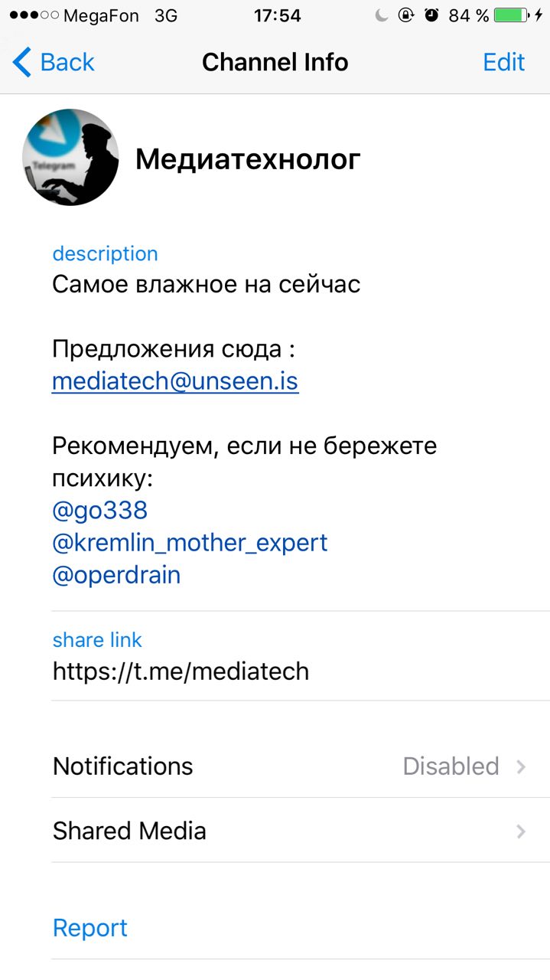This screenshot has width=550, height=980.
Task: Open the @operdrain channel mention
Action: click(x=116, y=574)
